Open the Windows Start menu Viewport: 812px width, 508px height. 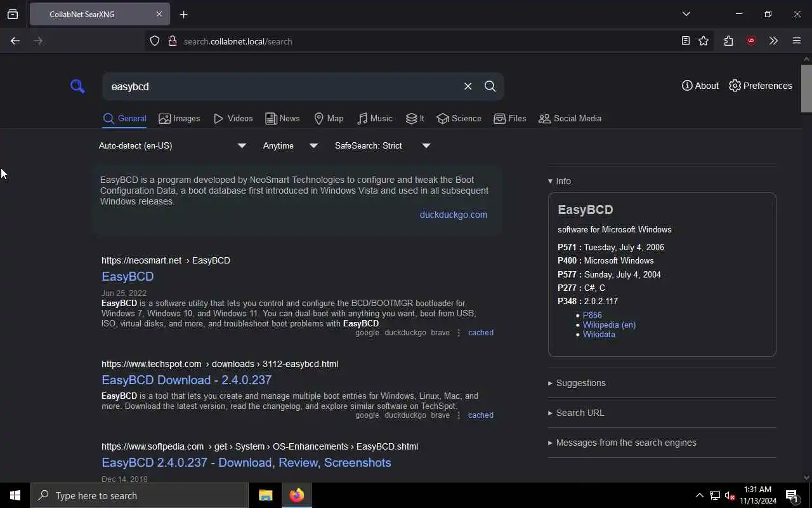click(x=15, y=495)
